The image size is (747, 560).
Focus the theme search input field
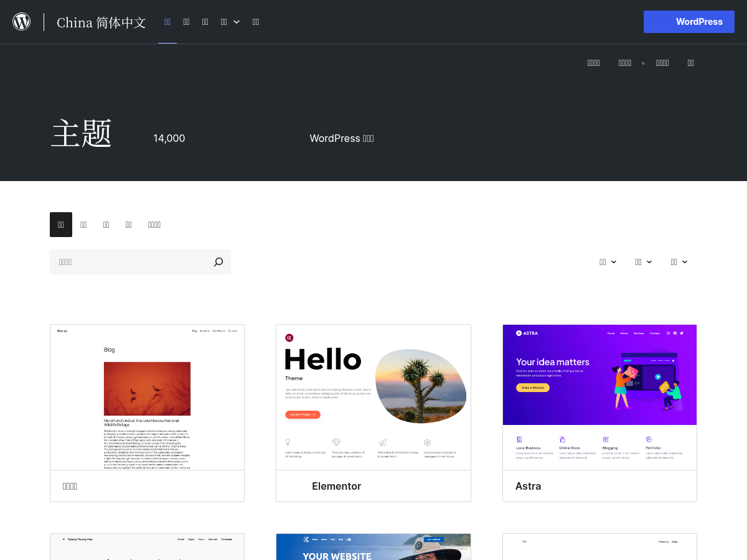pos(140,262)
